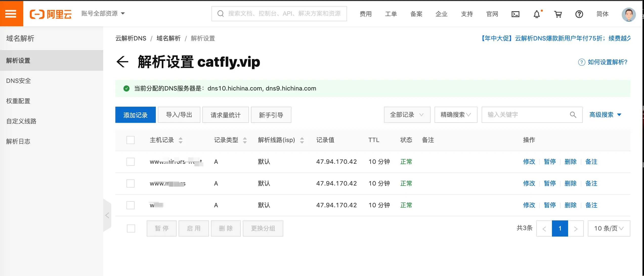Open the shopping cart

click(x=558, y=14)
